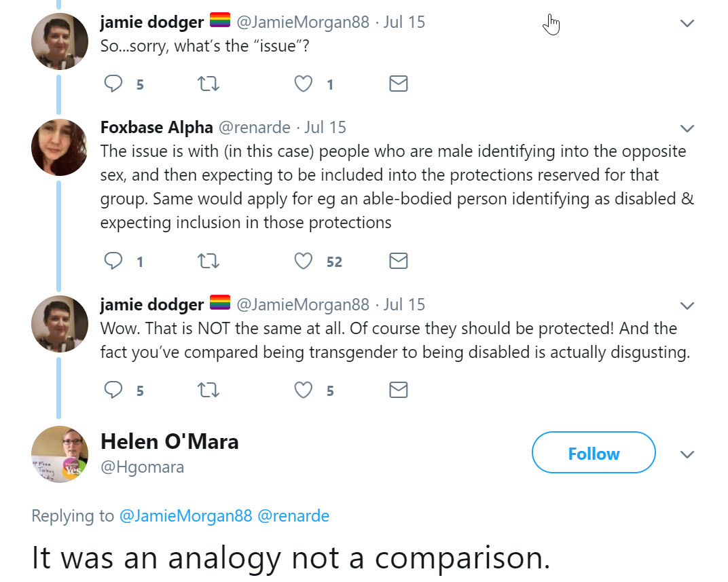Open Direct Message icon under Foxbase Alpha's tweet
The image size is (728, 582).
click(x=398, y=261)
